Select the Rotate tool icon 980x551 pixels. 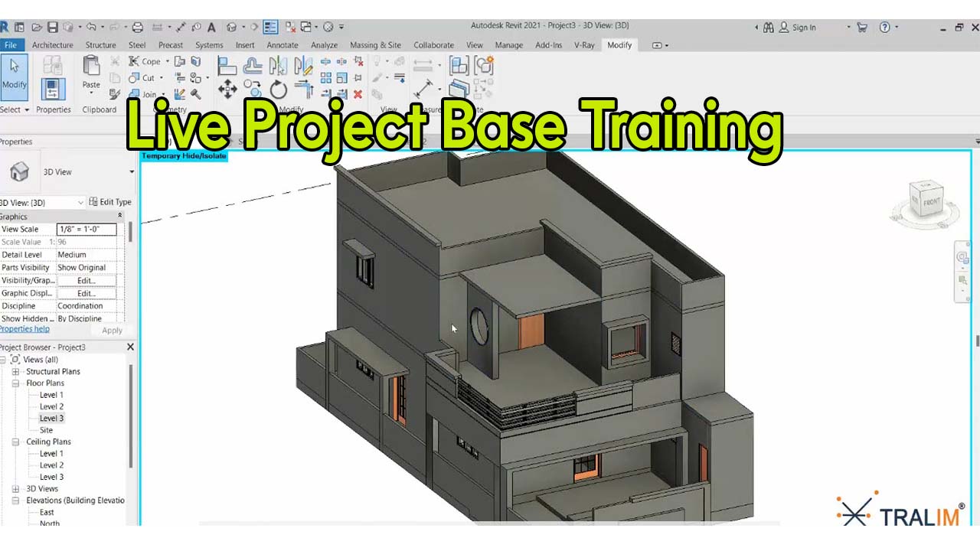click(x=279, y=90)
